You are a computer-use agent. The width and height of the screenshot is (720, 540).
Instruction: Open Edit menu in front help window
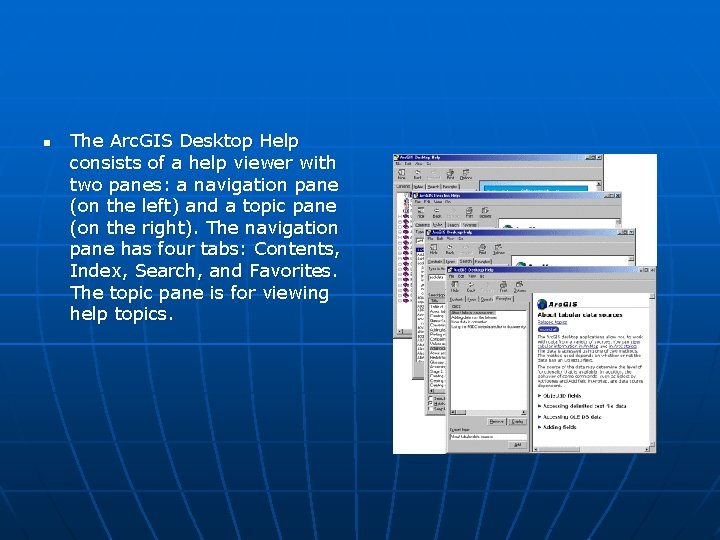pos(461,276)
